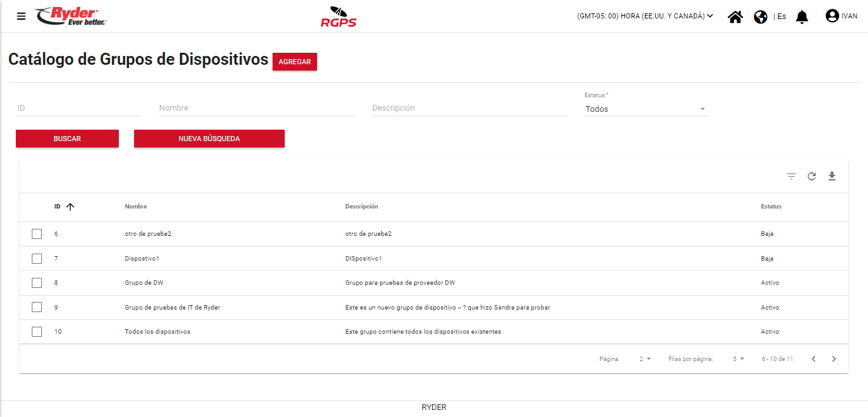The height and width of the screenshot is (417, 868).
Task: Download the table data
Action: 832,176
